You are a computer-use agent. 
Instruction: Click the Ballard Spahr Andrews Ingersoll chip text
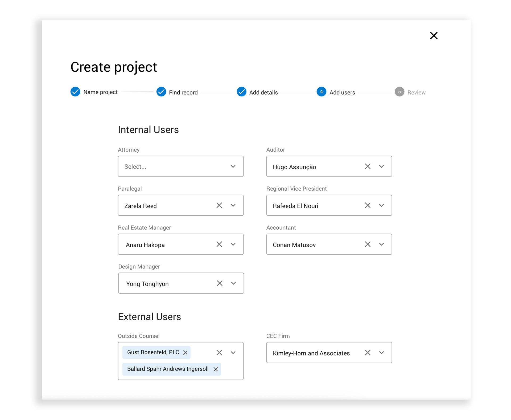point(168,369)
